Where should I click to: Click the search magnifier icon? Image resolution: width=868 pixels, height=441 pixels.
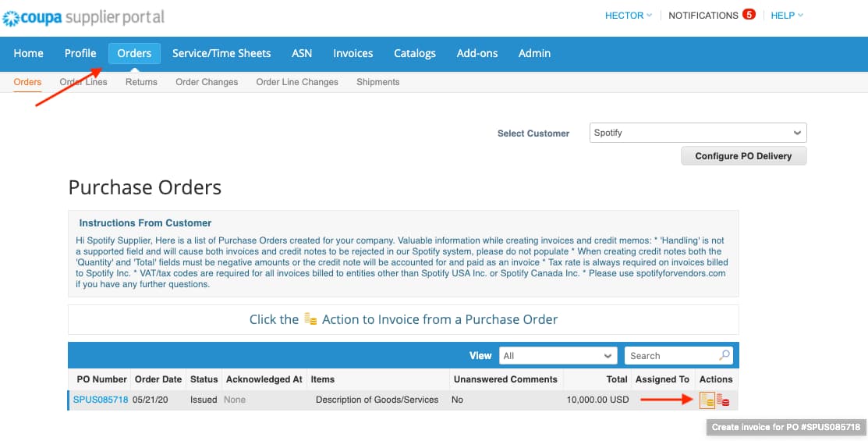[x=725, y=355]
